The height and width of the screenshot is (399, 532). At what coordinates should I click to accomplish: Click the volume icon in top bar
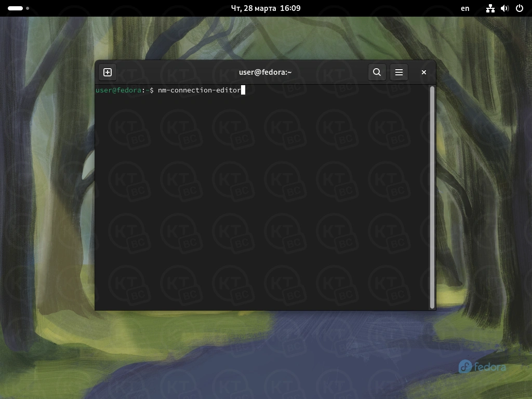[x=505, y=8]
